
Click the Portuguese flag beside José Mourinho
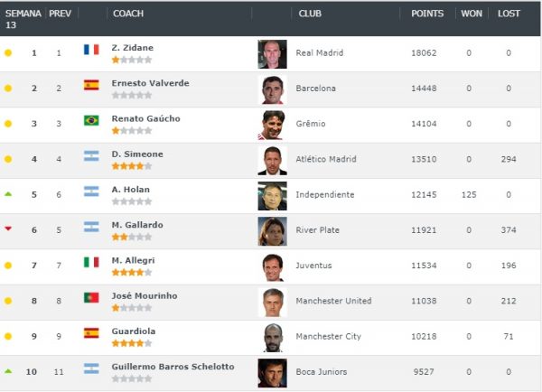[91, 297]
